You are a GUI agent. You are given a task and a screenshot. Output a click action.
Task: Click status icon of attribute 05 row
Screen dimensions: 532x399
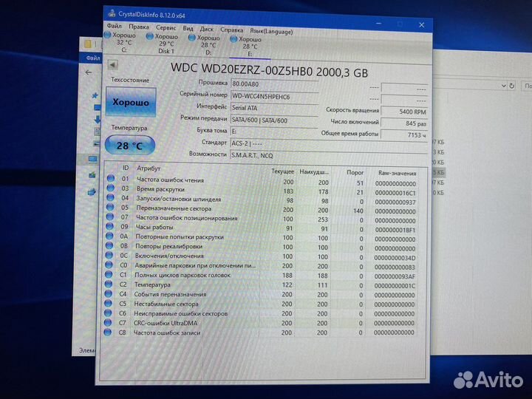coord(110,207)
